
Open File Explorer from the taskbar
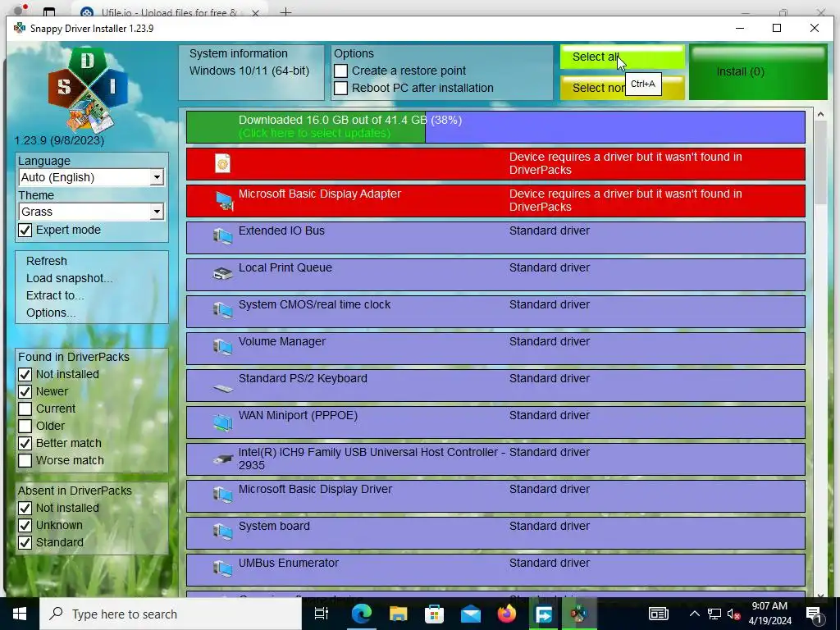(398, 614)
